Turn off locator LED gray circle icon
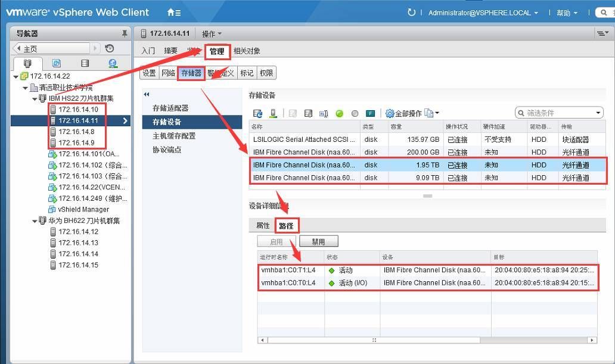 click(355, 113)
